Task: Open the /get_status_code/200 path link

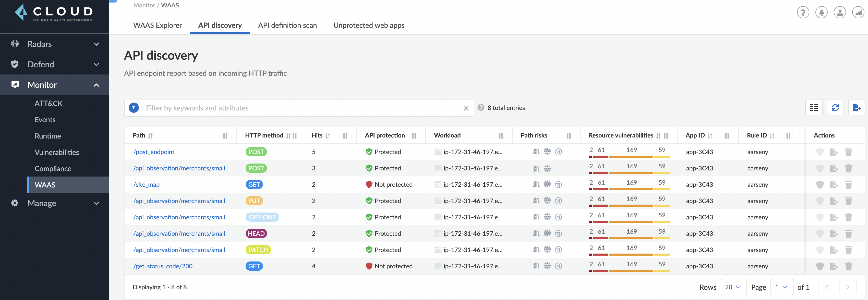Action: click(163, 266)
